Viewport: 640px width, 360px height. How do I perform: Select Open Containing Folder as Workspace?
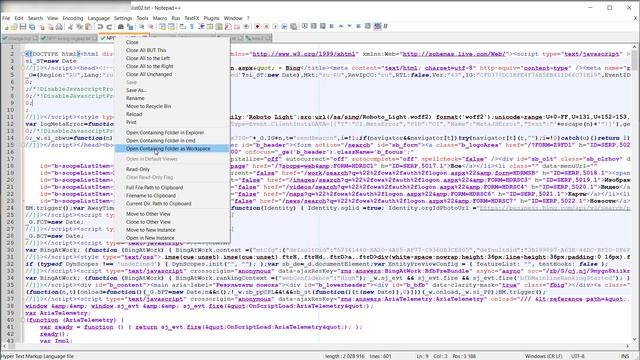[x=171, y=149]
